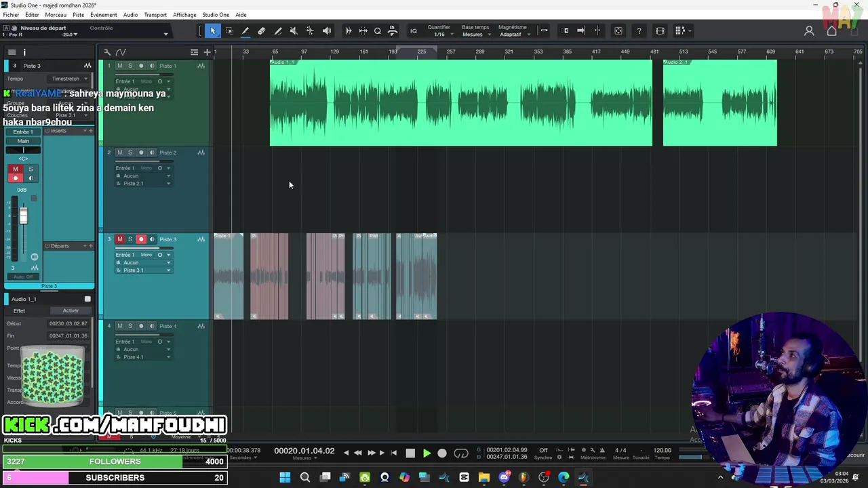Open Piste 2.1 layer dropdown
The height and width of the screenshot is (488, 868).
tap(144, 184)
